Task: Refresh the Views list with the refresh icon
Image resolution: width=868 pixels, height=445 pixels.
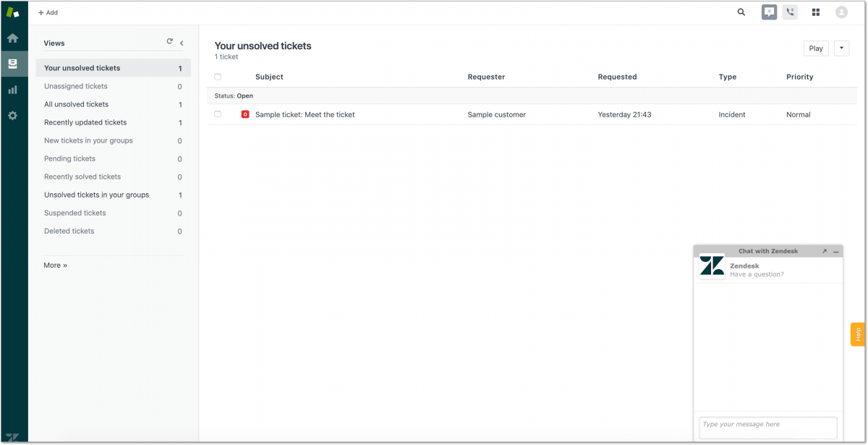Action: [x=169, y=41]
